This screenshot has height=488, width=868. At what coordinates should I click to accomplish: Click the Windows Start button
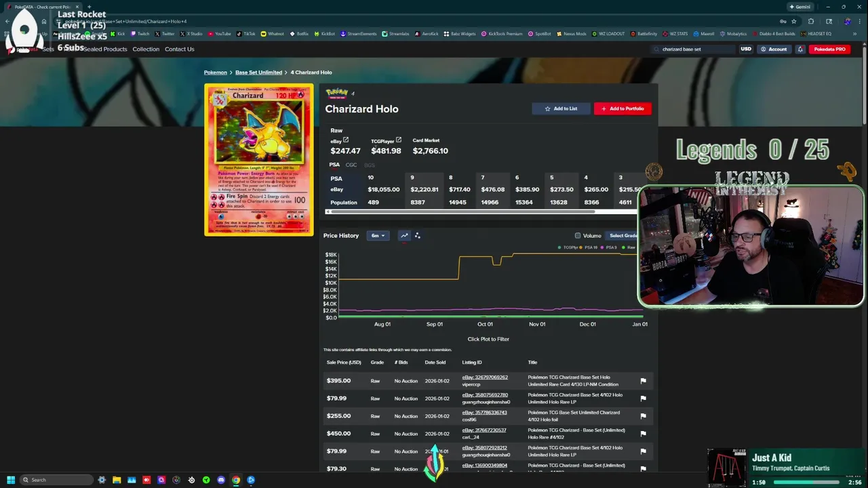(11, 480)
